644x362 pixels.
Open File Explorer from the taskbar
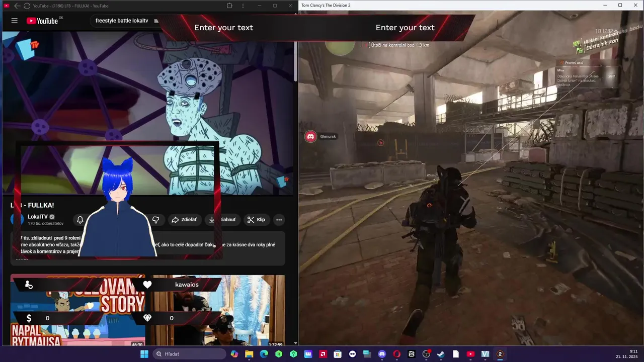[249, 354]
